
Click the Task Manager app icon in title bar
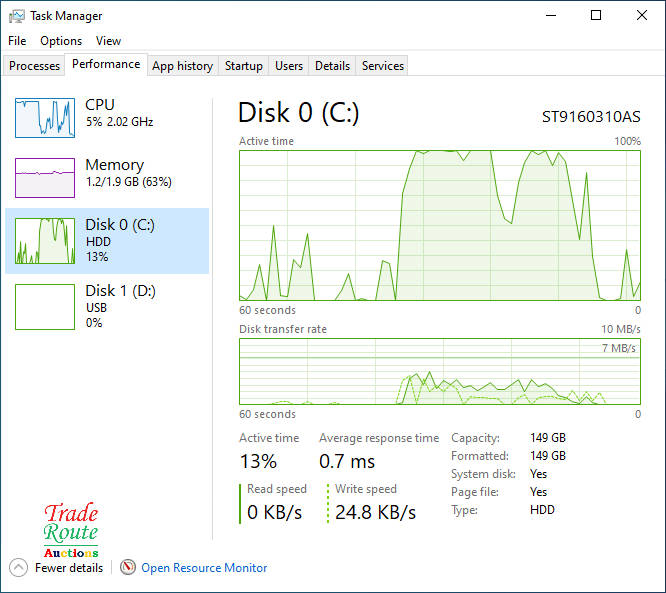pos(17,16)
